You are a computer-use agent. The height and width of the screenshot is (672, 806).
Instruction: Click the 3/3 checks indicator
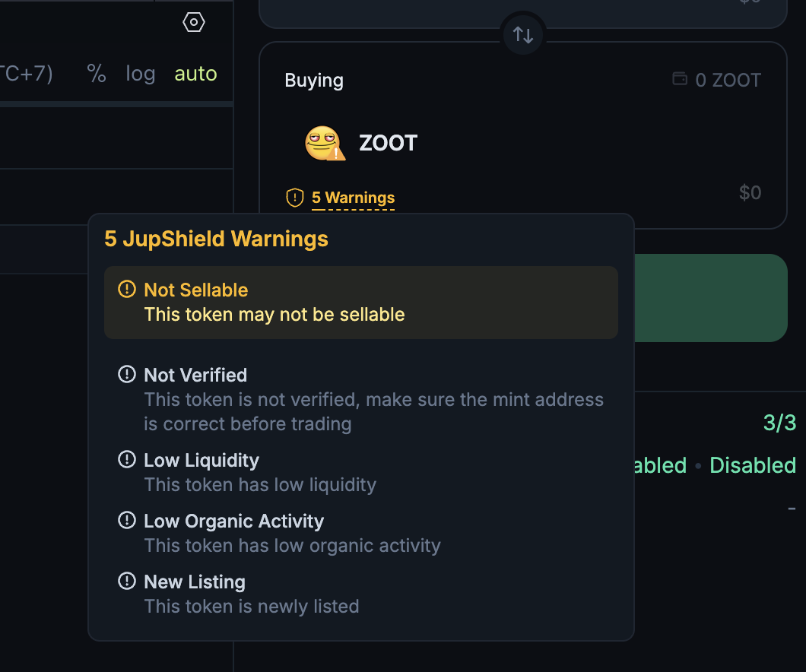click(779, 423)
